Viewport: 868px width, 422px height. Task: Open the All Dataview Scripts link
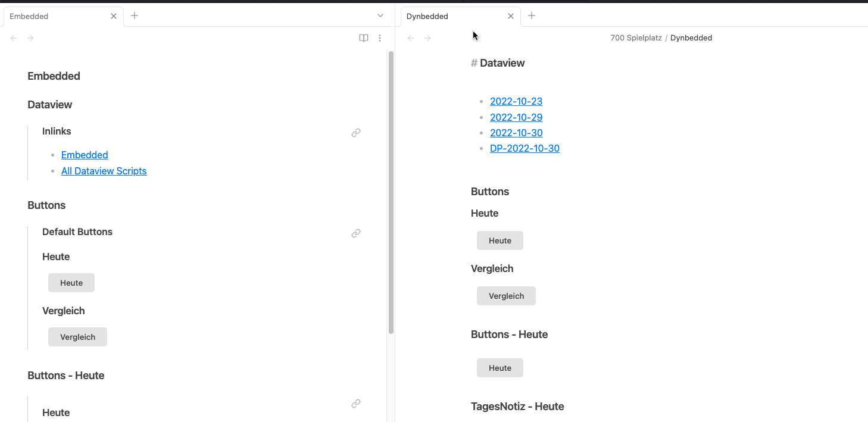pos(104,171)
